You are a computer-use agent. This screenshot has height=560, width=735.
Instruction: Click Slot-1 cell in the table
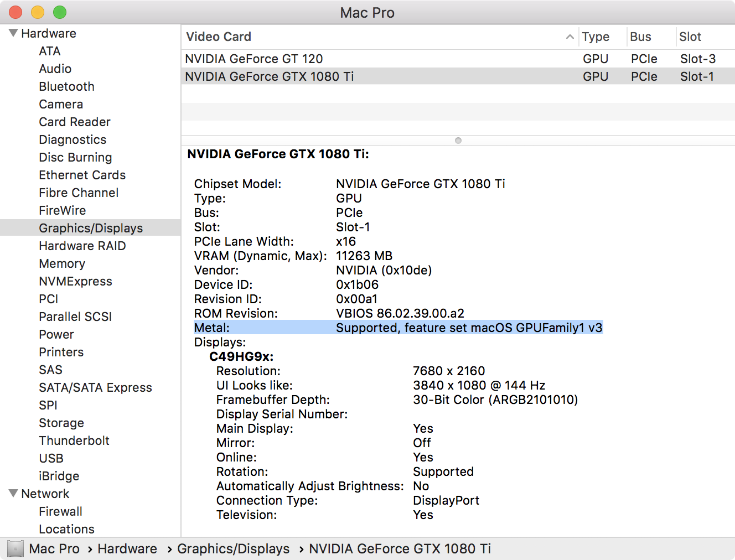coord(697,76)
